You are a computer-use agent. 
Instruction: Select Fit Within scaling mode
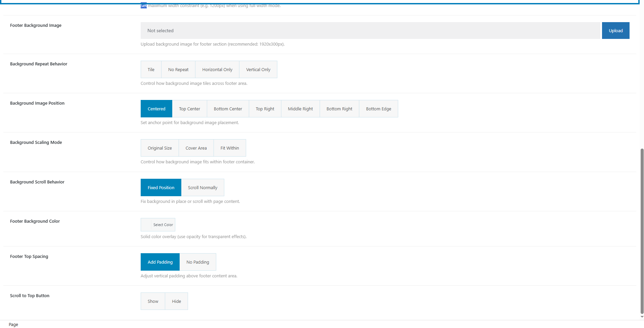pyautogui.click(x=229, y=148)
